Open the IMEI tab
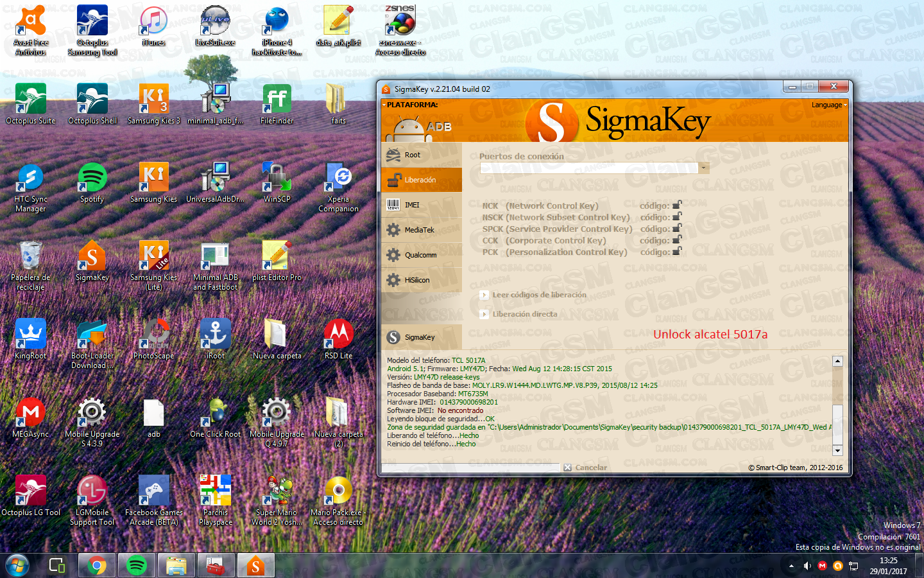The image size is (924, 578). [421, 205]
